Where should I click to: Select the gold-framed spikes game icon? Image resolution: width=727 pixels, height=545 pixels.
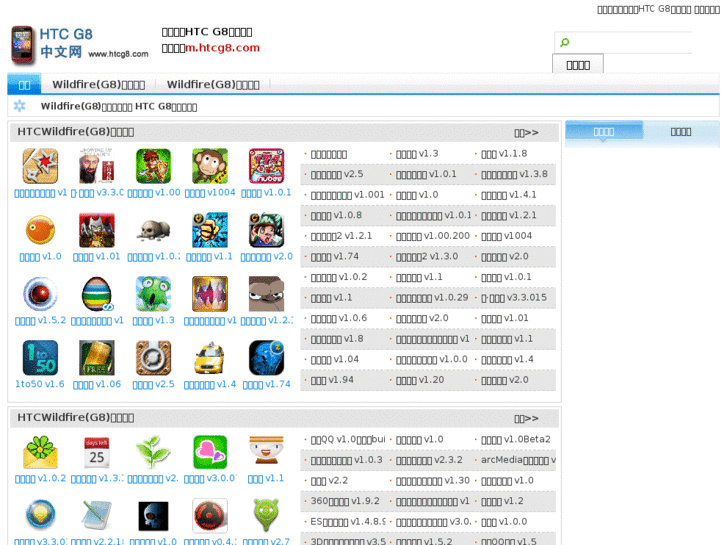coord(210,294)
